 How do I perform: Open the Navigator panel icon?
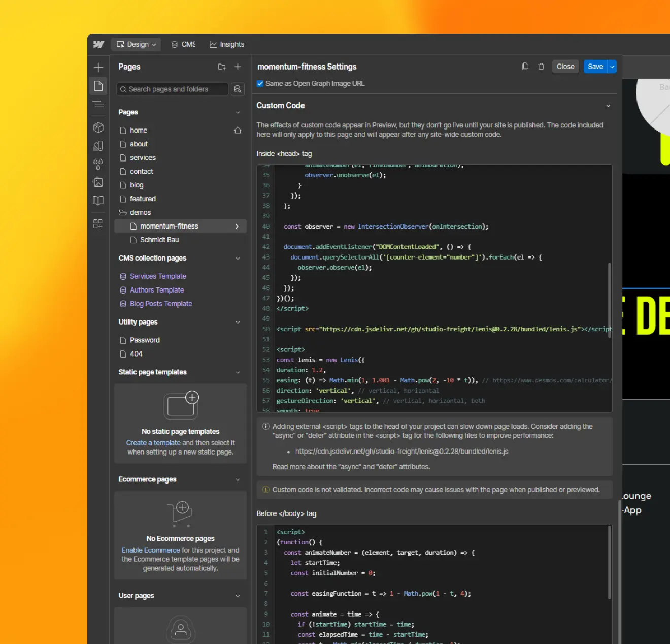[98, 104]
